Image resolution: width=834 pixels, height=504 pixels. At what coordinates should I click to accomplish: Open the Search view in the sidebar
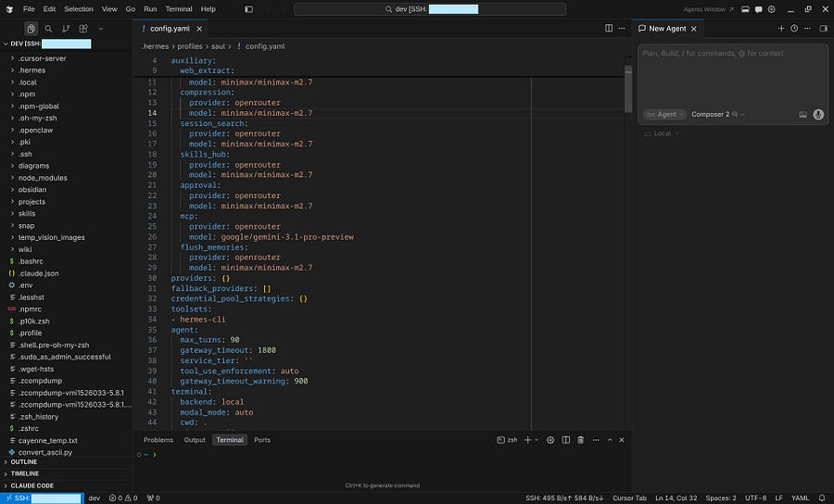tap(48, 29)
